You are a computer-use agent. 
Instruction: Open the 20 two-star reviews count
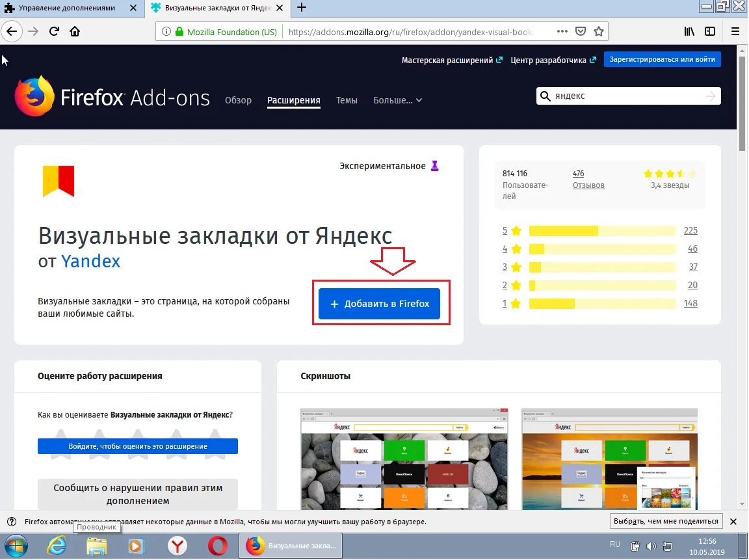click(x=692, y=286)
